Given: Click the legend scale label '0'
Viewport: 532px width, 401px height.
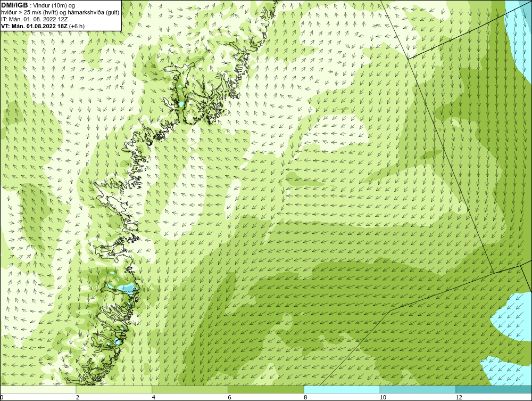Looking at the screenshot, I should tap(2, 397).
